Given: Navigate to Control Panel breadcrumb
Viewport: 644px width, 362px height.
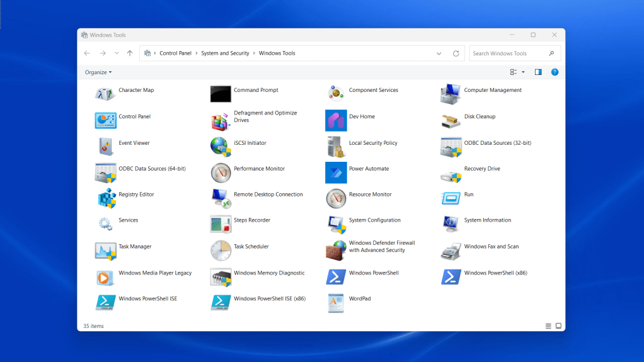Looking at the screenshot, I should [x=175, y=54].
